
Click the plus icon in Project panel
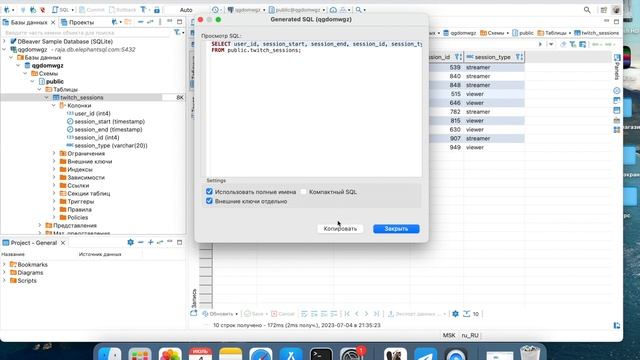pyautogui.click(x=151, y=242)
